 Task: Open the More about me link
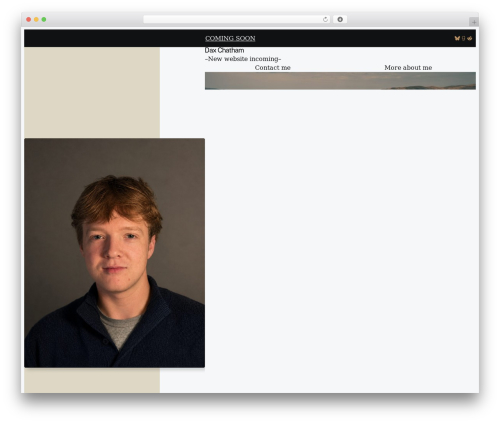click(408, 68)
